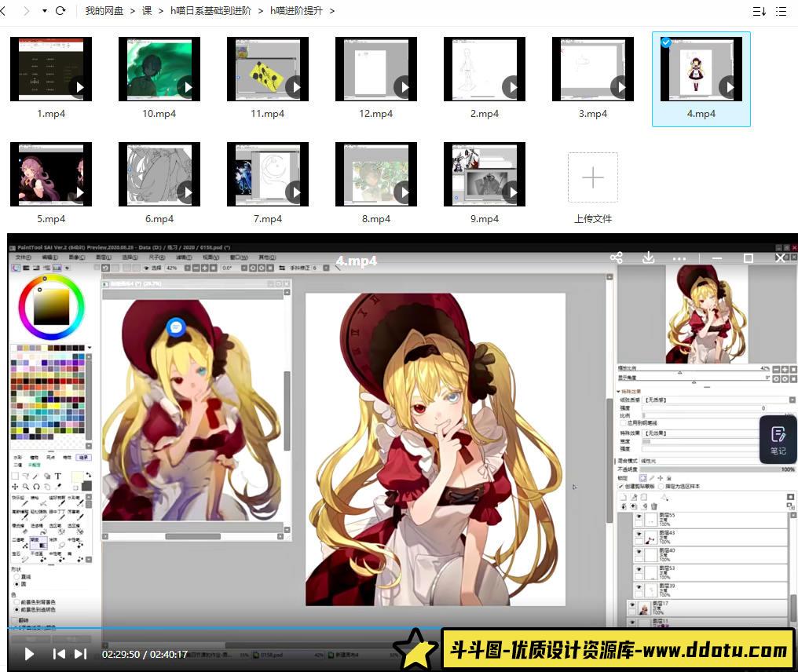Image resolution: width=798 pixels, height=672 pixels.
Task: Open the 特殊效果 effect dropdown
Action: [x=701, y=433]
